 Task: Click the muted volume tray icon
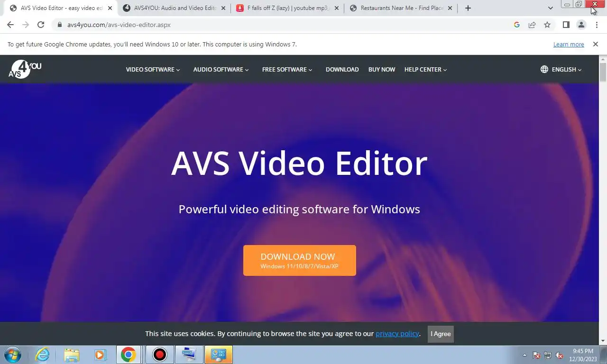pyautogui.click(x=559, y=355)
